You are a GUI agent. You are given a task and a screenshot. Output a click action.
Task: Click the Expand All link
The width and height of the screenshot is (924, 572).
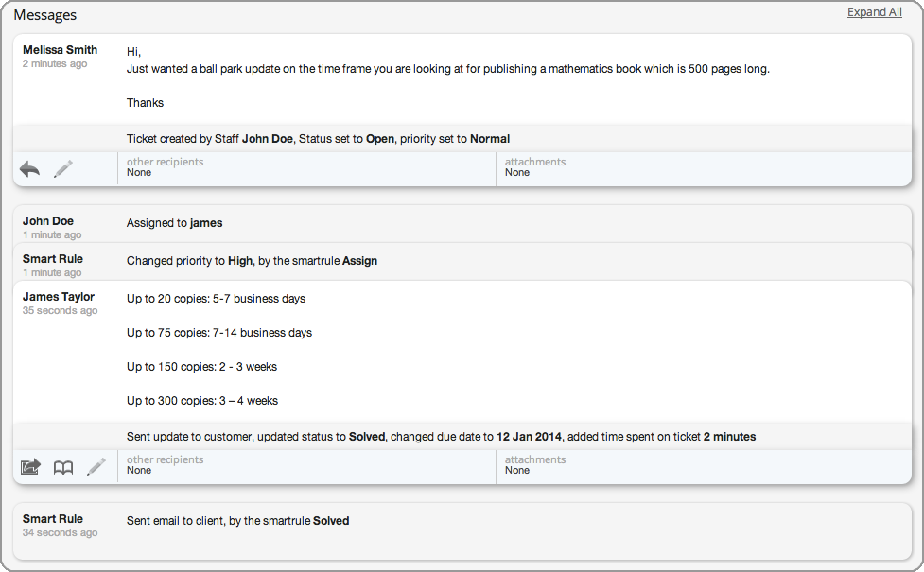coord(875,11)
